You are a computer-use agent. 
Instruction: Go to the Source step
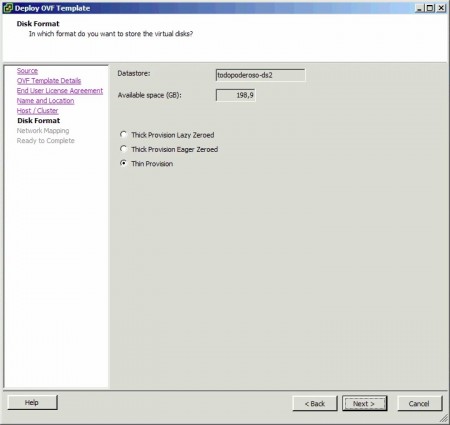27,71
